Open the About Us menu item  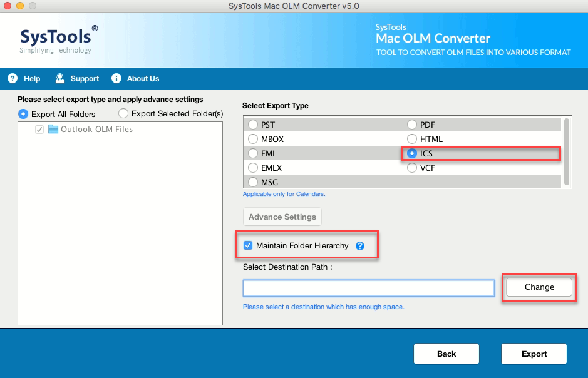(143, 79)
